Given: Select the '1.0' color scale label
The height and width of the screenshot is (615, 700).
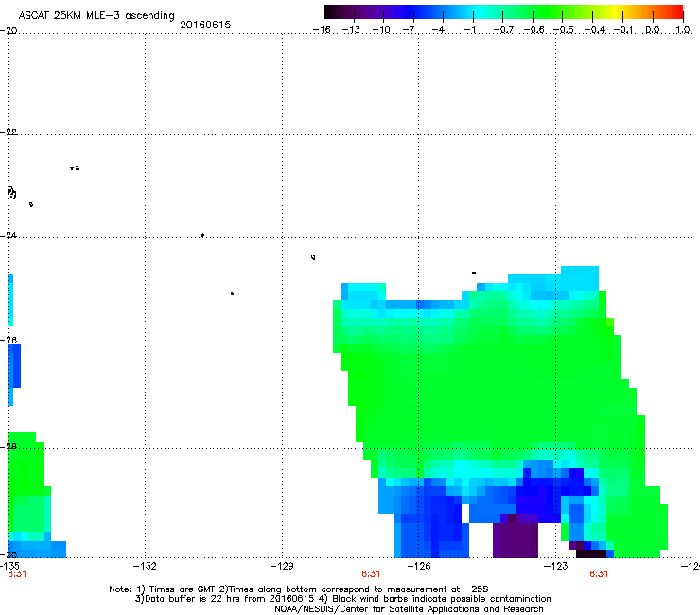Looking at the screenshot, I should coord(683,30).
